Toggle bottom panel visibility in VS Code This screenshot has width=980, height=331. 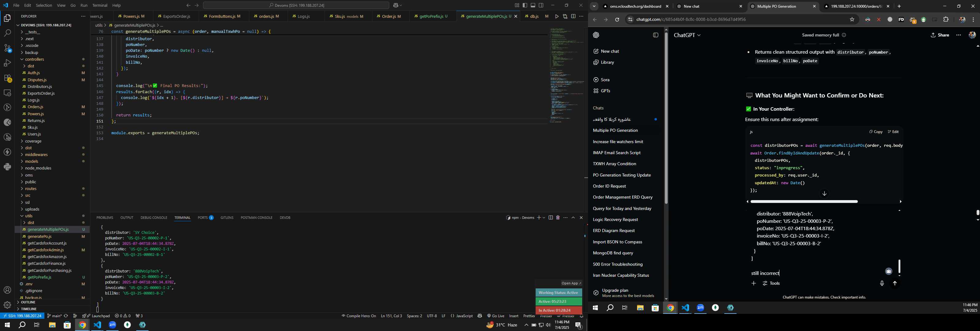[x=533, y=5]
